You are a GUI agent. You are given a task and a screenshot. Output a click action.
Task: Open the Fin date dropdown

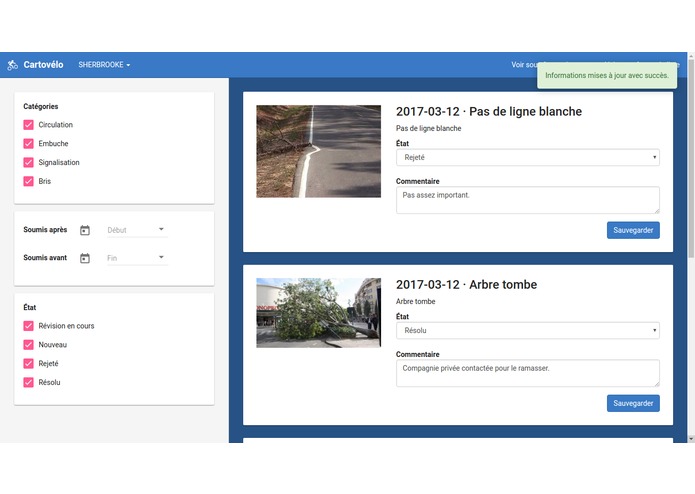pos(137,258)
